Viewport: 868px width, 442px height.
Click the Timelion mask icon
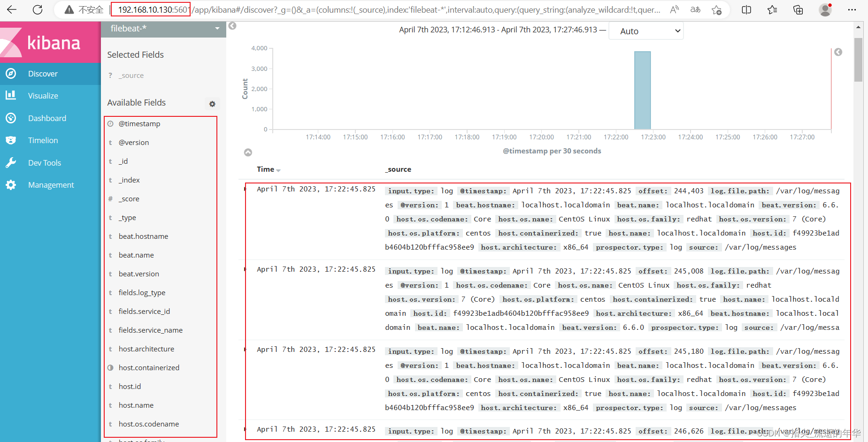pos(11,140)
